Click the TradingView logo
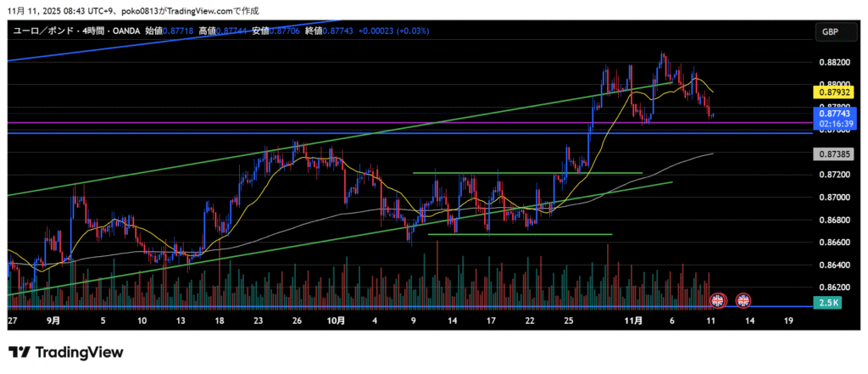 pos(66,352)
